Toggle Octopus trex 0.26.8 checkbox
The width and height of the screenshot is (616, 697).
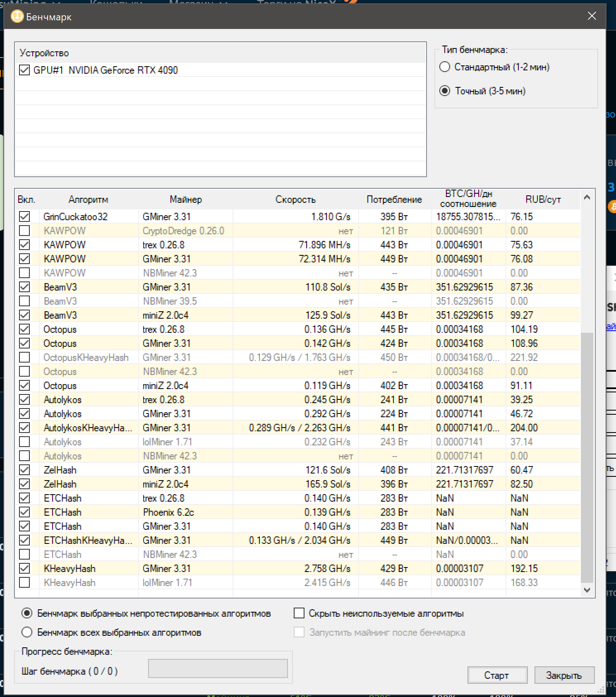[24, 329]
